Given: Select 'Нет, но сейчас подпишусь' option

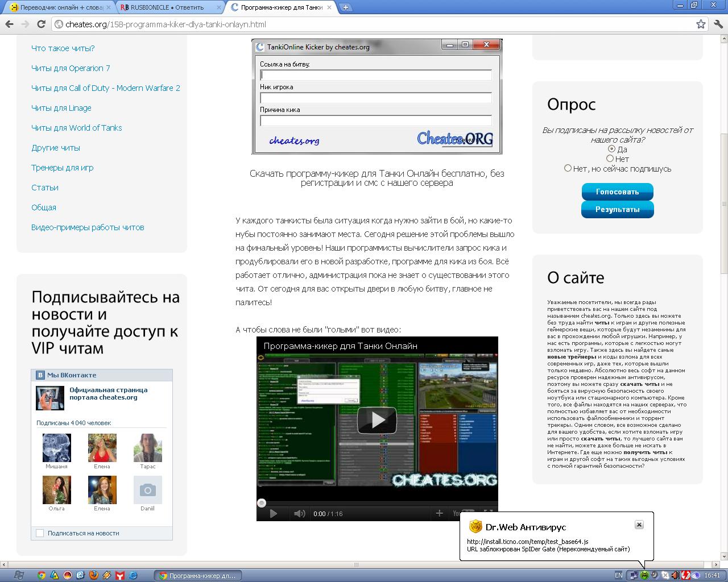Looking at the screenshot, I should (x=568, y=168).
